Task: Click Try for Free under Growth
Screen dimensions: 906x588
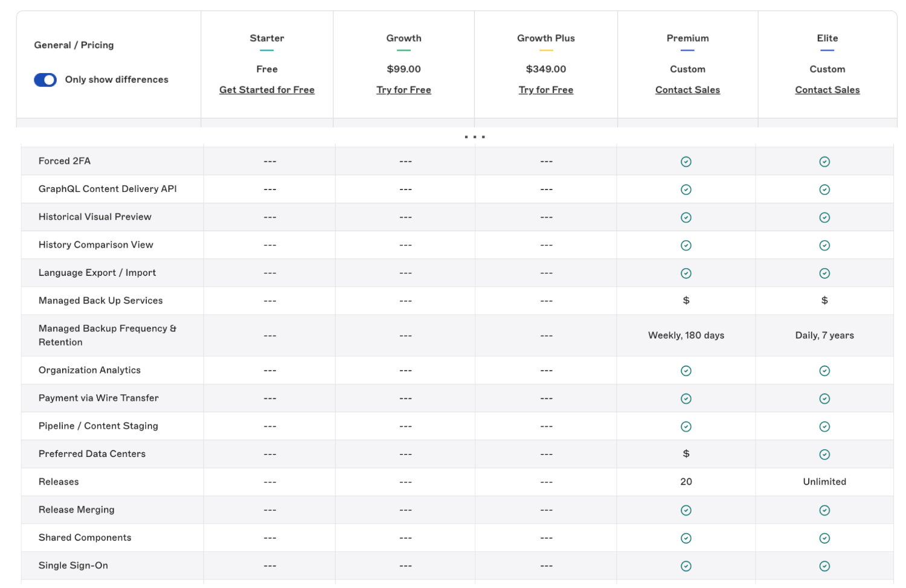Action: click(x=403, y=90)
